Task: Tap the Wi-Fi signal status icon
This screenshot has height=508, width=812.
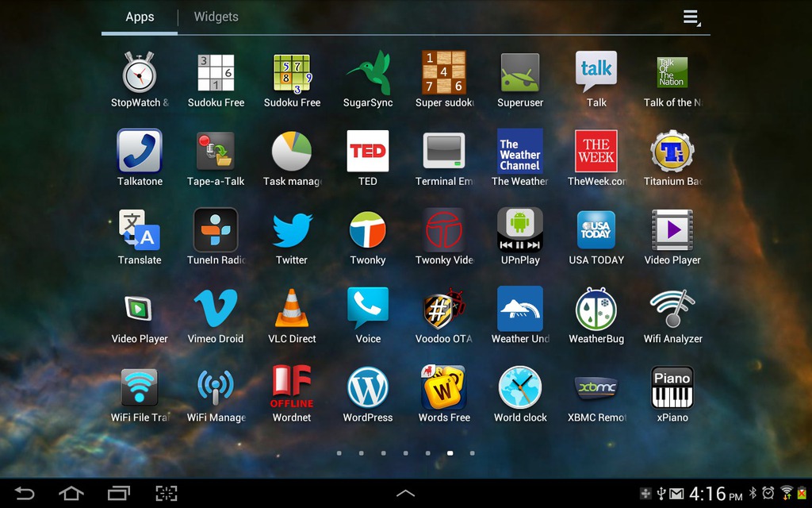Action: [x=787, y=493]
